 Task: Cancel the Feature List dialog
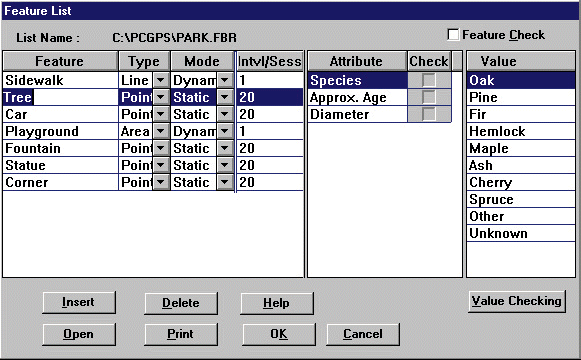[x=363, y=334]
